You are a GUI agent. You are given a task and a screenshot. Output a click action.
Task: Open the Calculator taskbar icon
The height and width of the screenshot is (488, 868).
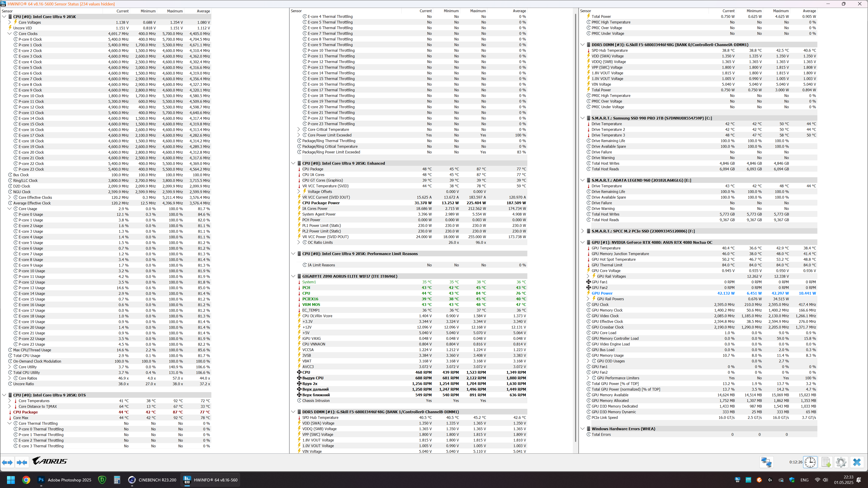tap(117, 480)
